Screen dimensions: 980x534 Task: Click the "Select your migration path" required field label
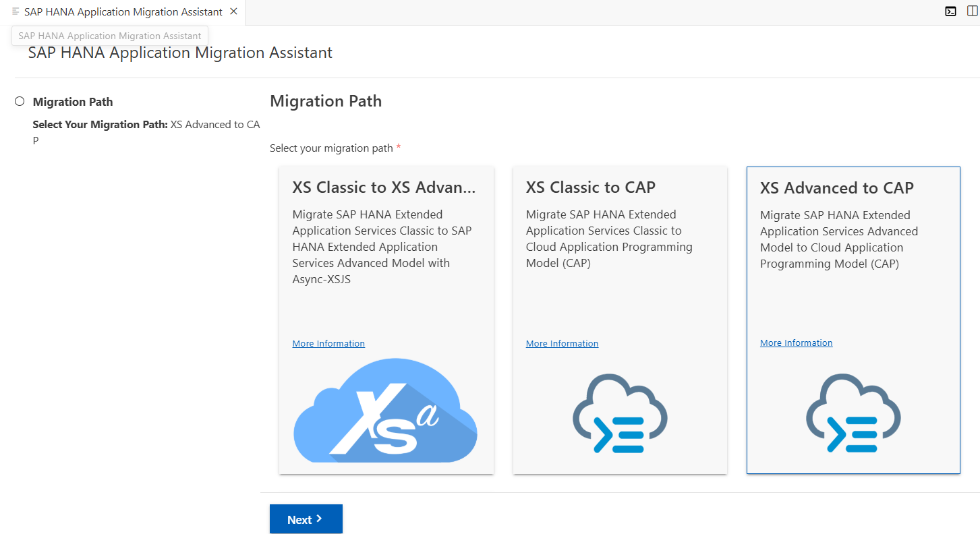point(335,148)
